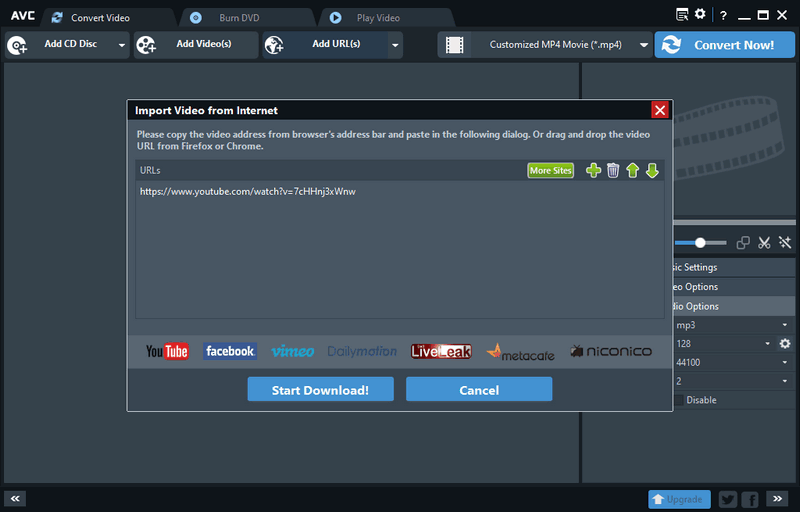Viewport: 800px width, 512px height.
Task: Click the film strip output profile icon
Action: tap(454, 45)
